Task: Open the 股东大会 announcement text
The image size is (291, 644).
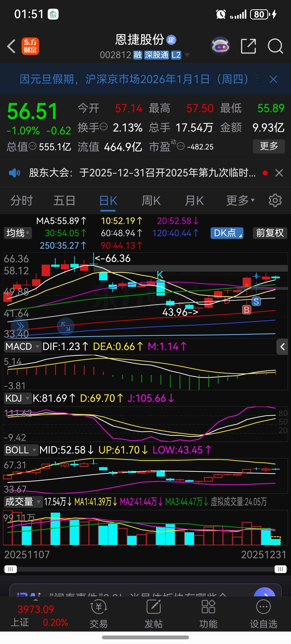Action: (142, 173)
